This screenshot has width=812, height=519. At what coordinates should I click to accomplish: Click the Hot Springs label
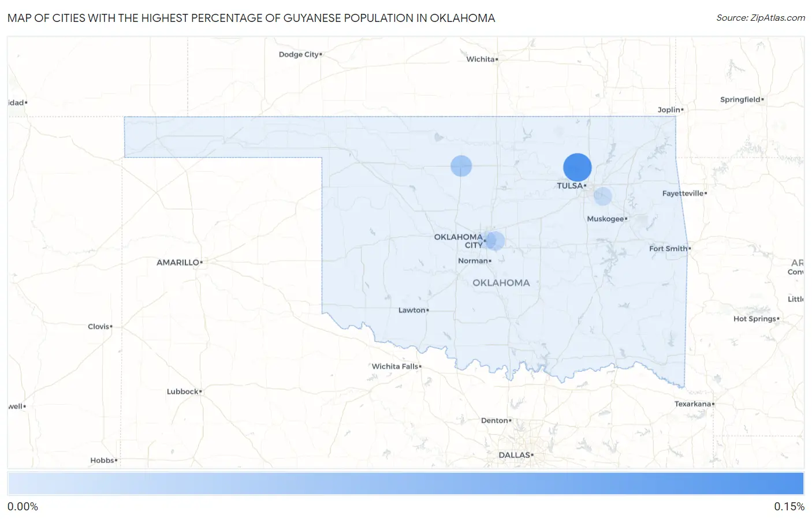coord(755,319)
